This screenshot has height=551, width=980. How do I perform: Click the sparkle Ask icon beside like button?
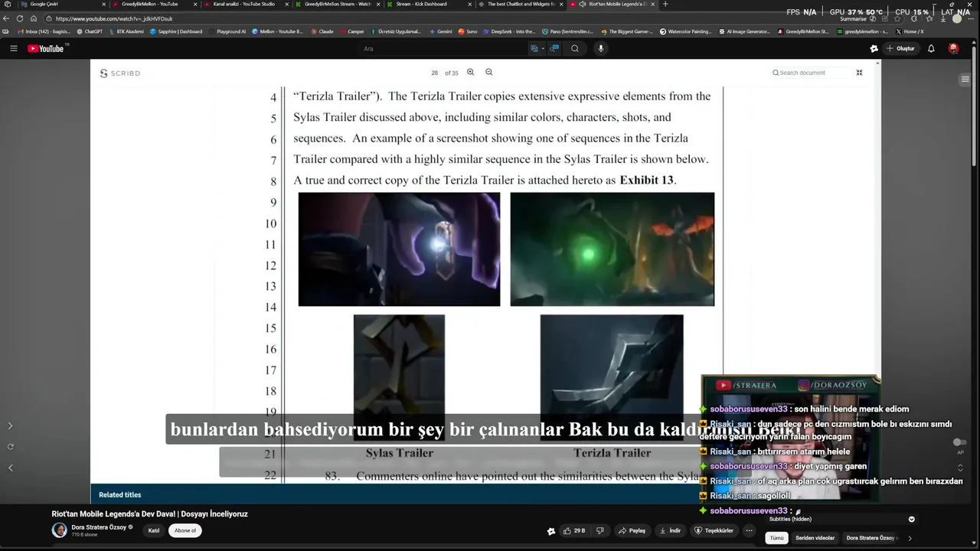[x=550, y=530]
